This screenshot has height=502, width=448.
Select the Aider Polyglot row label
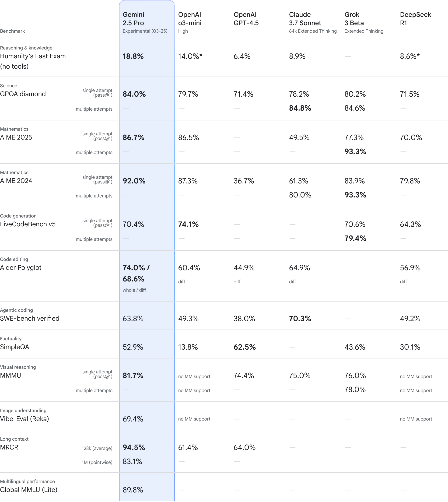click(21, 268)
